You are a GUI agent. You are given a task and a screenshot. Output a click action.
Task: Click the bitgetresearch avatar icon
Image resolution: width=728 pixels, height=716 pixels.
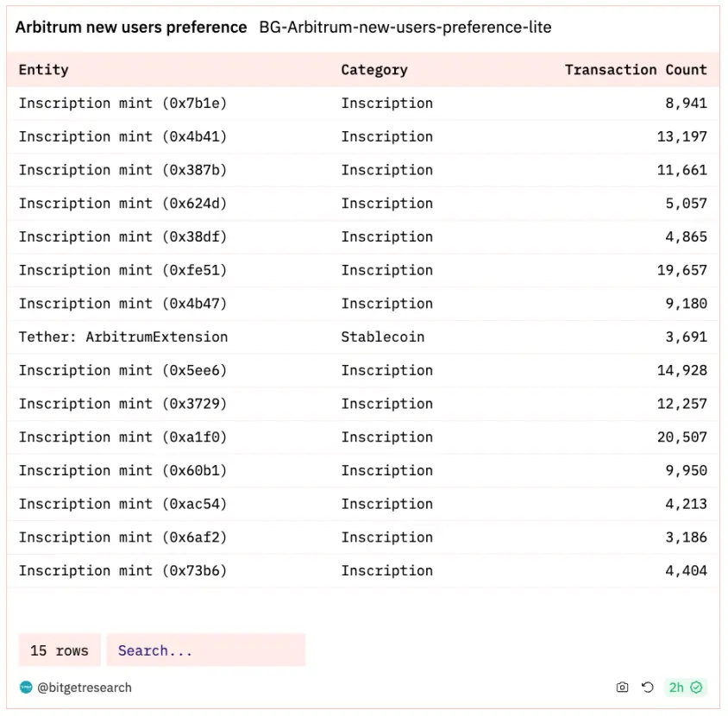(26, 688)
